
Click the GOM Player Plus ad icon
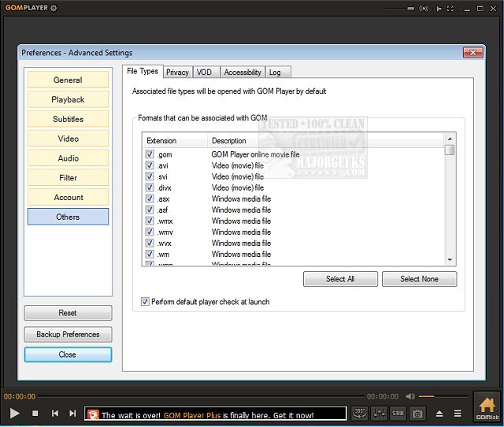tap(93, 414)
